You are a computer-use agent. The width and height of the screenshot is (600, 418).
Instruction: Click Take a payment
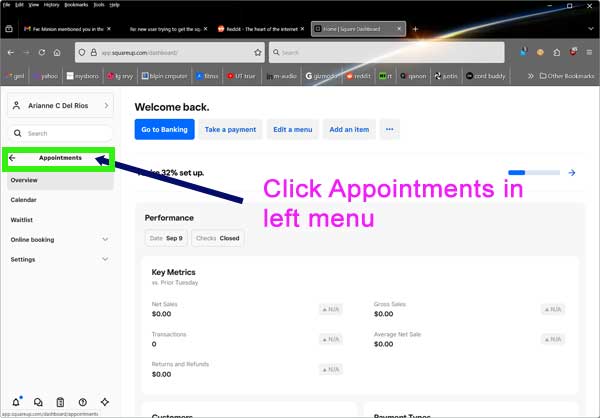click(230, 129)
